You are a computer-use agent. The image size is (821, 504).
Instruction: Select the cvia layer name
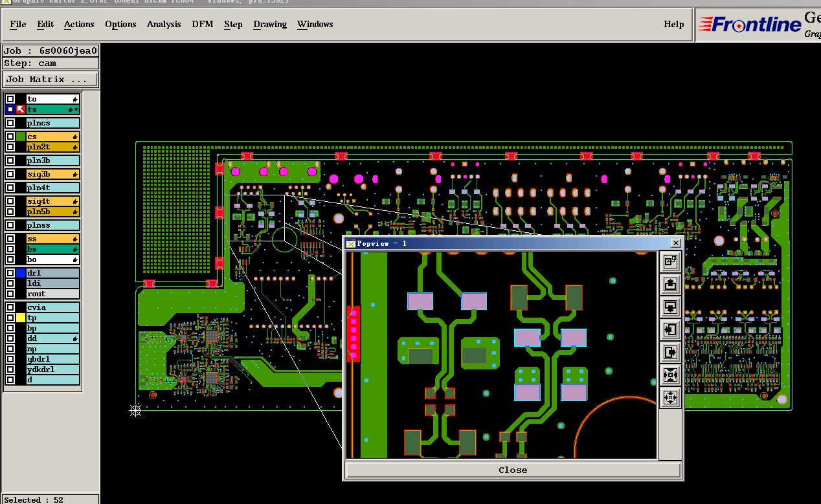point(53,307)
